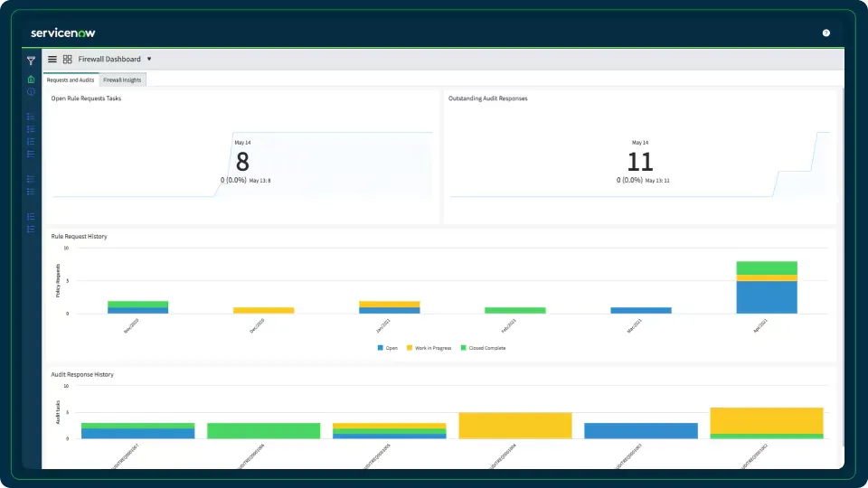
Task: Click the Audit Response History heading
Action: (82, 374)
